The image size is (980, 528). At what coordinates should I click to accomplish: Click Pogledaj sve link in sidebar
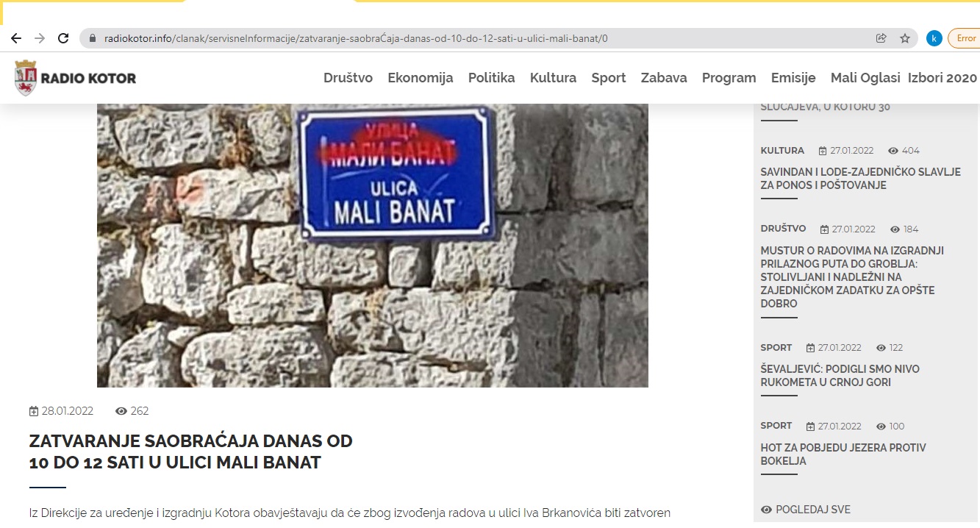pos(813,510)
